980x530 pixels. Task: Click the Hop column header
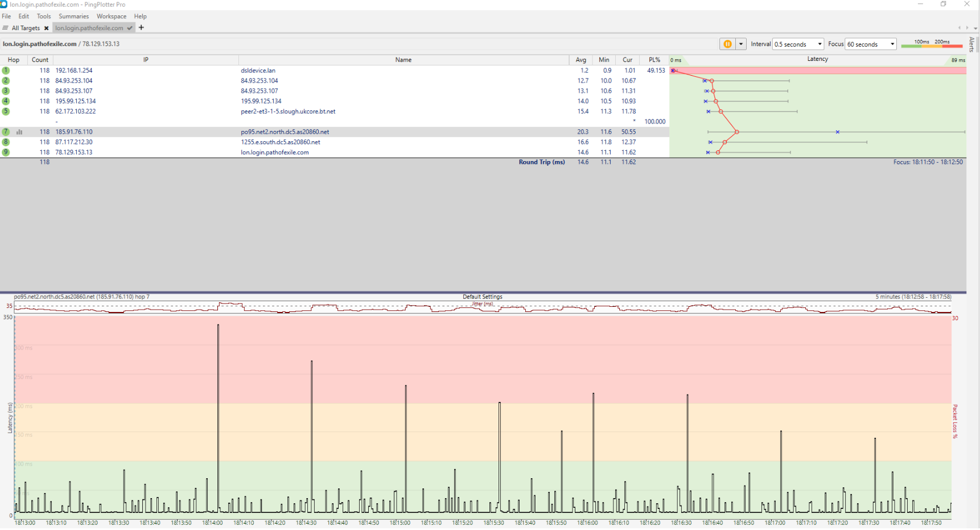pyautogui.click(x=14, y=60)
